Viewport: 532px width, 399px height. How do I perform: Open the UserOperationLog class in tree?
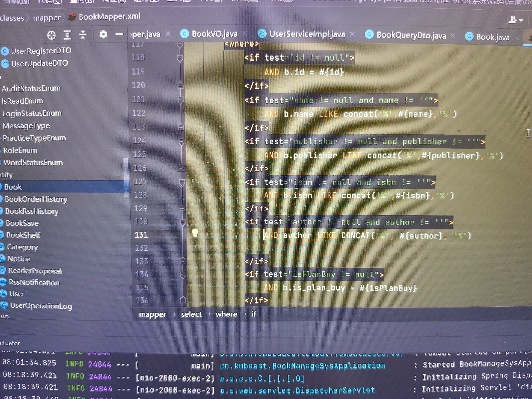41,306
